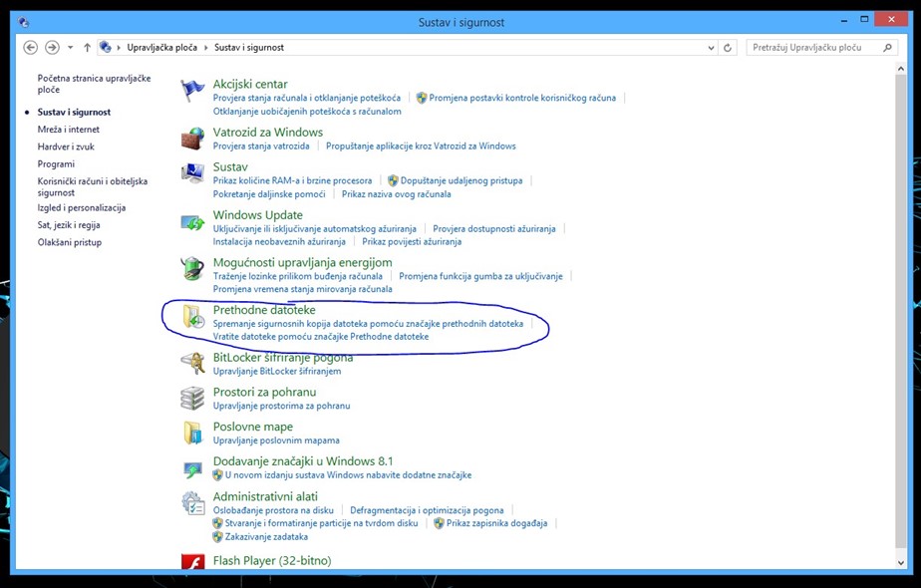This screenshot has height=588, width=921.
Task: Refresh the address bar location
Action: pyautogui.click(x=728, y=48)
